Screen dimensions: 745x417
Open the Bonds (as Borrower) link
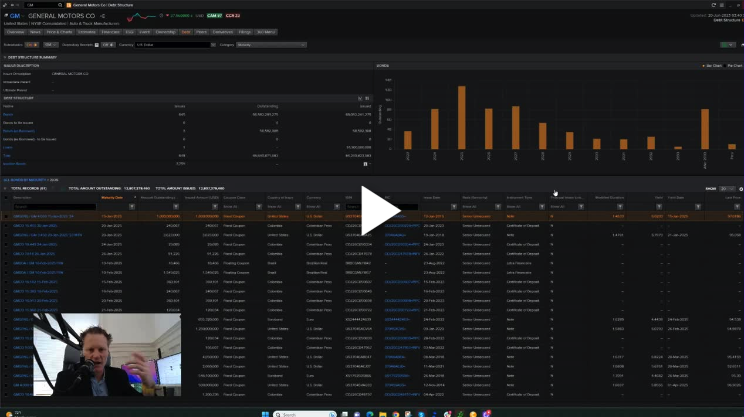coord(19,131)
